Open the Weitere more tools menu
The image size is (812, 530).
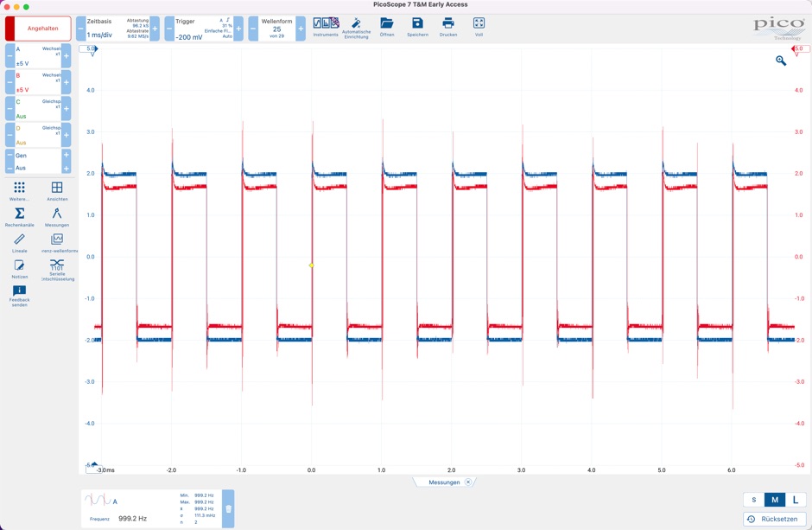click(19, 190)
